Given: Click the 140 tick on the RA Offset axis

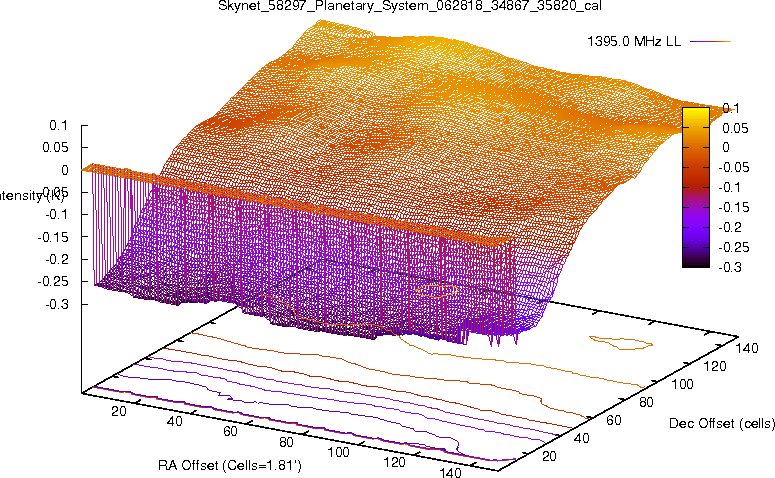Looking at the screenshot, I should pyautogui.click(x=450, y=472).
